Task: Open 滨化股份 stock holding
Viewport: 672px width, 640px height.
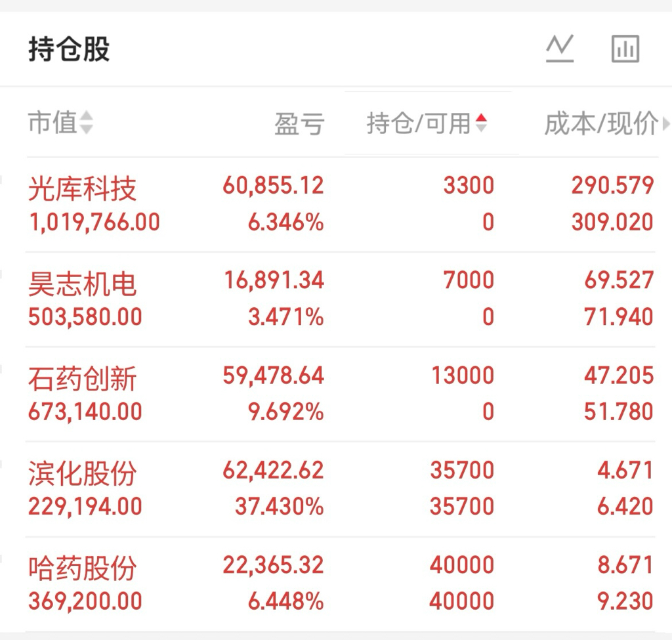Action: pyautogui.click(x=341, y=488)
